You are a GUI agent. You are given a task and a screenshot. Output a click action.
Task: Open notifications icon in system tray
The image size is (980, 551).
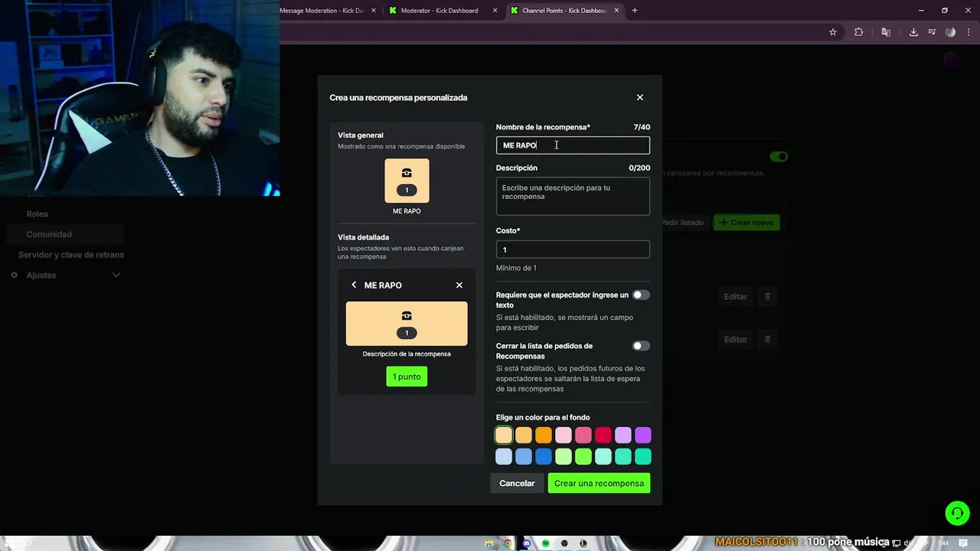coord(963,543)
